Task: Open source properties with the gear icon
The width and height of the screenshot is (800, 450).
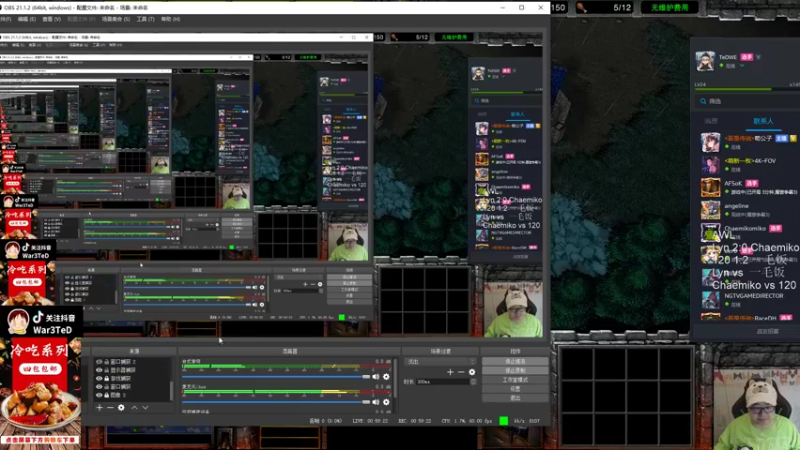Action: (121, 408)
